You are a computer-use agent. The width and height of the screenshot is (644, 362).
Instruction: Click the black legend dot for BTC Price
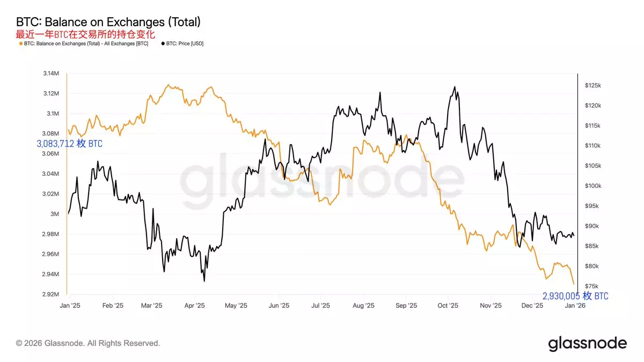163,43
